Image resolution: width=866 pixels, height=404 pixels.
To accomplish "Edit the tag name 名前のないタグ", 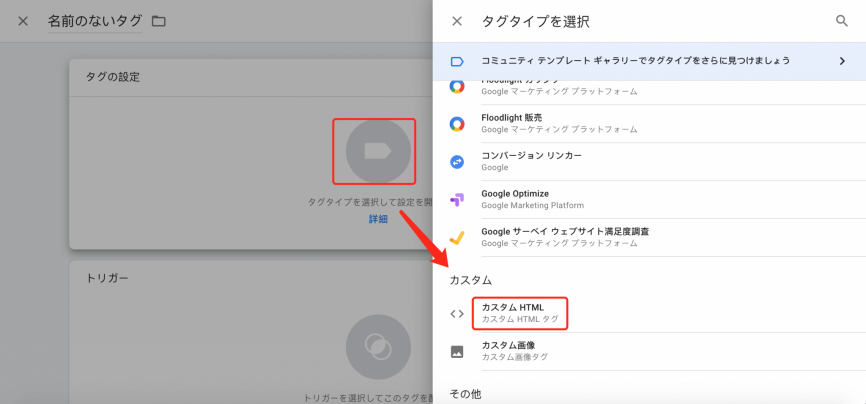I will click(x=94, y=22).
